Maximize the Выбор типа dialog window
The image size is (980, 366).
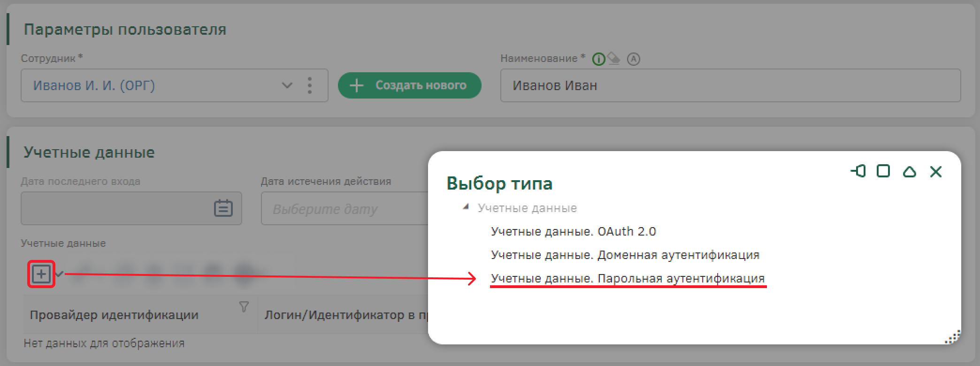883,171
